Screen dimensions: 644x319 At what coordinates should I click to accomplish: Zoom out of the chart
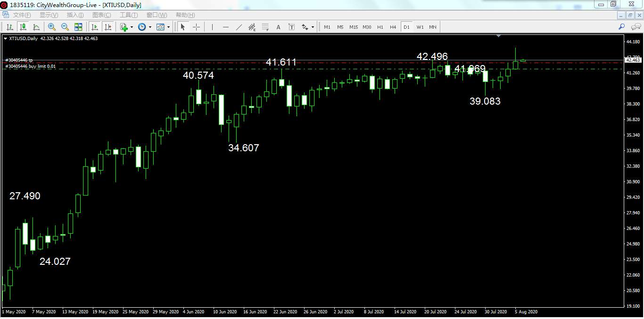(x=65, y=27)
